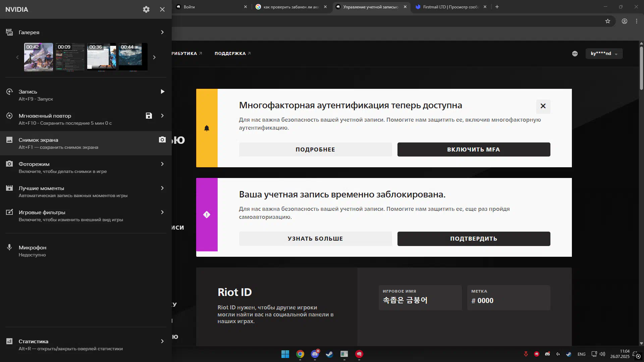Open the language globe selector
Image resolution: width=644 pixels, height=362 pixels.
pos(575,54)
